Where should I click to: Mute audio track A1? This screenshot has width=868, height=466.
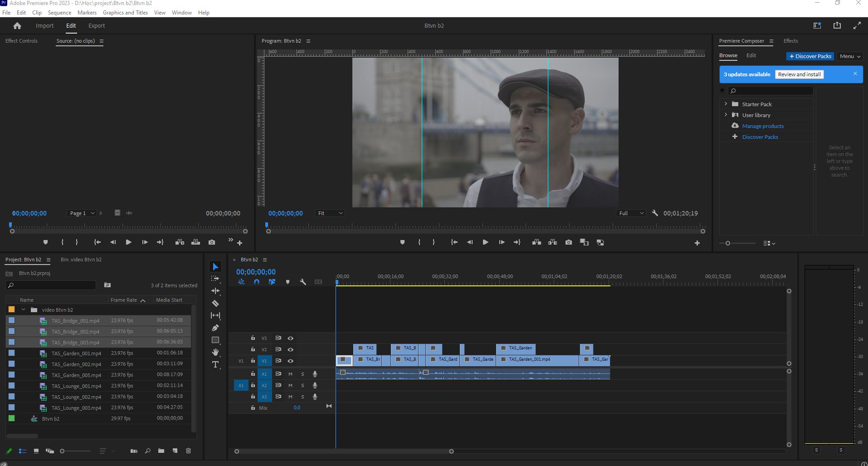[x=290, y=374]
